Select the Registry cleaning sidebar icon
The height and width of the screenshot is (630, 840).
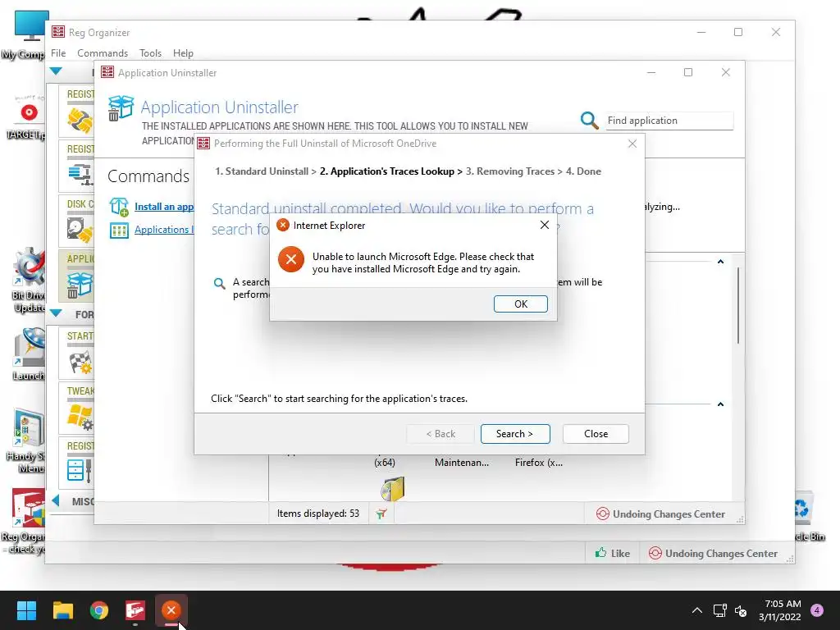(80, 120)
